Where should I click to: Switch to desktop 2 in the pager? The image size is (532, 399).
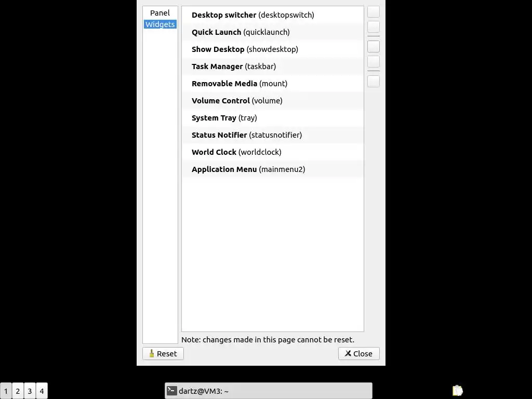pos(18,391)
